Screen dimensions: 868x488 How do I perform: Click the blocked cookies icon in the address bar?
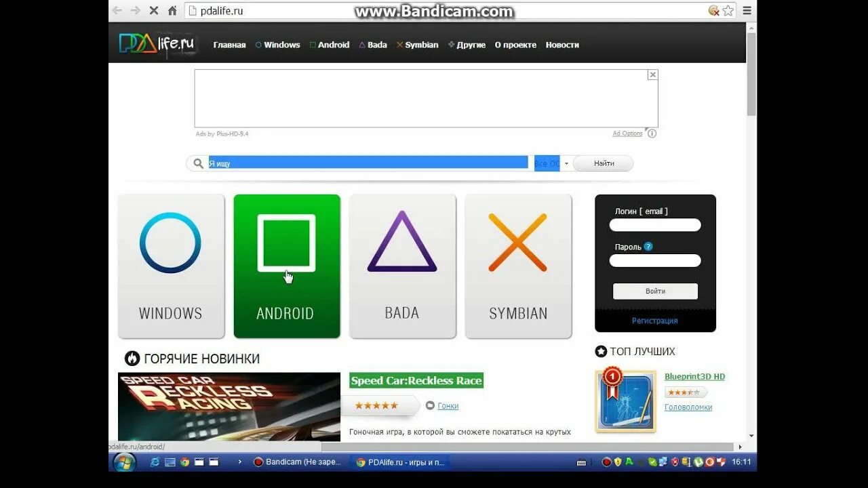click(x=714, y=11)
